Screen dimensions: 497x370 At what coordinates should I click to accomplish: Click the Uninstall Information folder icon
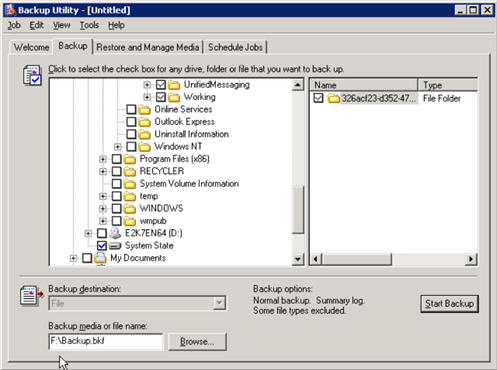pos(144,134)
